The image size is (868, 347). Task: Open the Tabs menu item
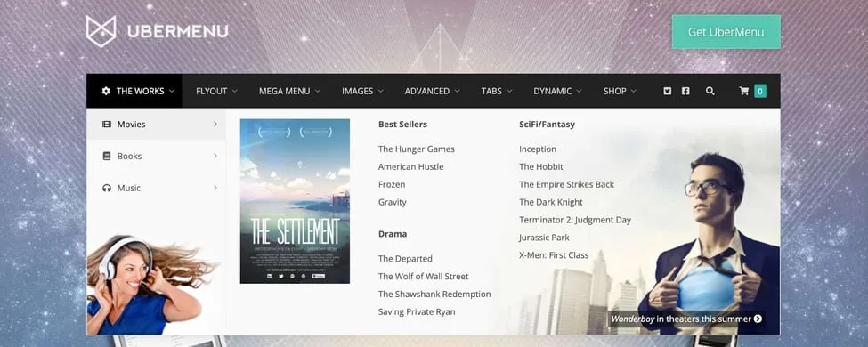[497, 92]
